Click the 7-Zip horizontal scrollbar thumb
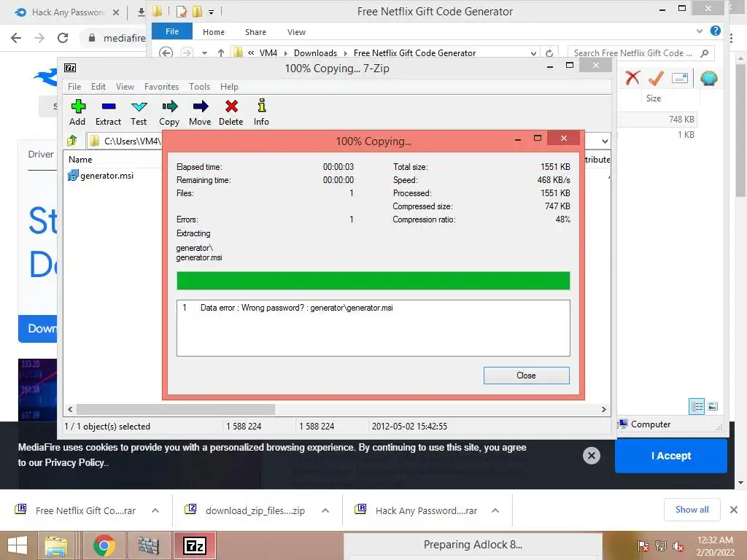This screenshot has width=747, height=560. [175, 409]
